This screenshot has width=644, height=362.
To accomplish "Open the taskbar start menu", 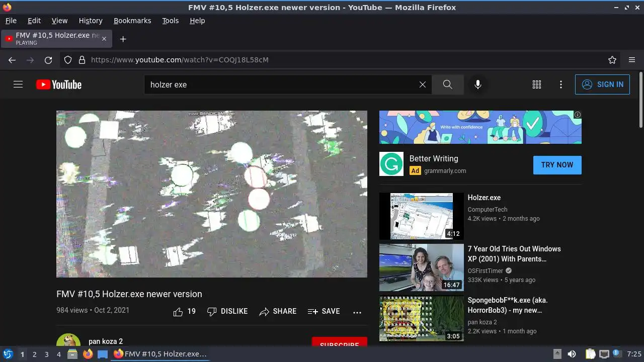I will click(8, 354).
